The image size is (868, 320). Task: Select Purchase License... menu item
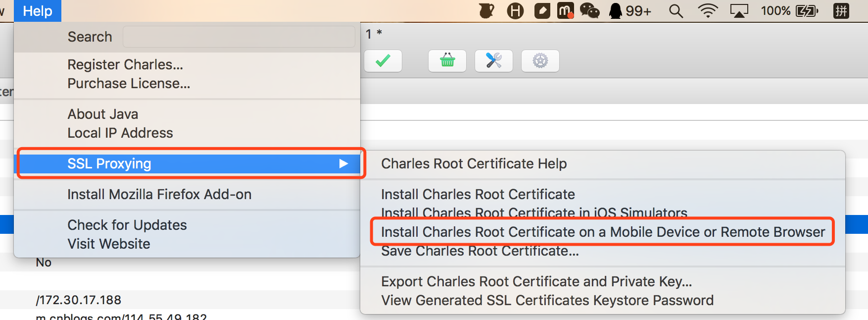[187, 83]
